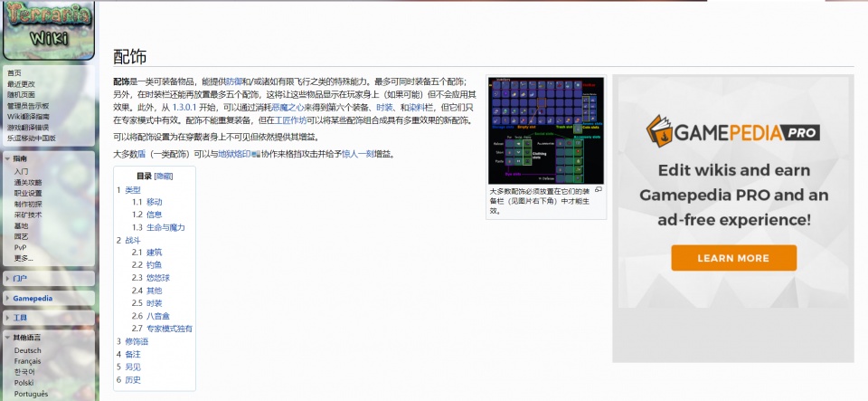
Task: Jump to contents entry 4 备注
Action: click(x=128, y=355)
